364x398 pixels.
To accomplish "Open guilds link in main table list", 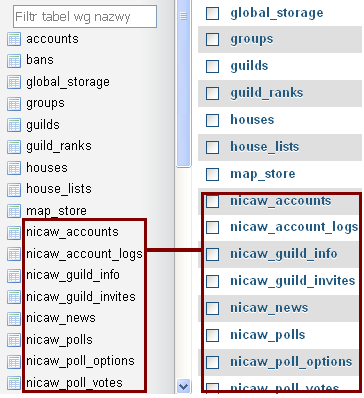I will coord(249,66).
